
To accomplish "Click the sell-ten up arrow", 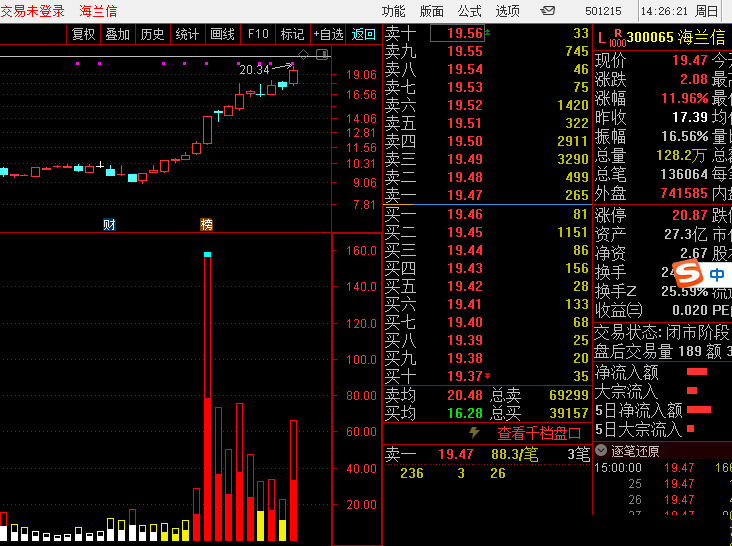I will click(487, 32).
